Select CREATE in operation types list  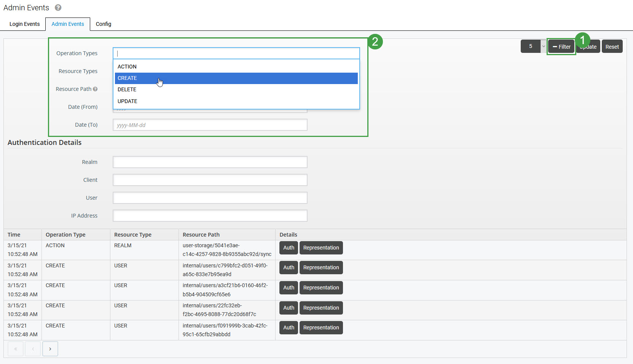click(x=236, y=78)
